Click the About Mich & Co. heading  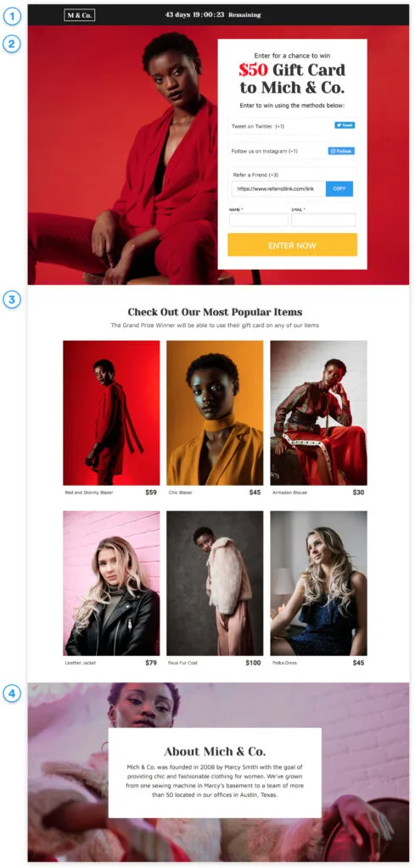pos(215,751)
